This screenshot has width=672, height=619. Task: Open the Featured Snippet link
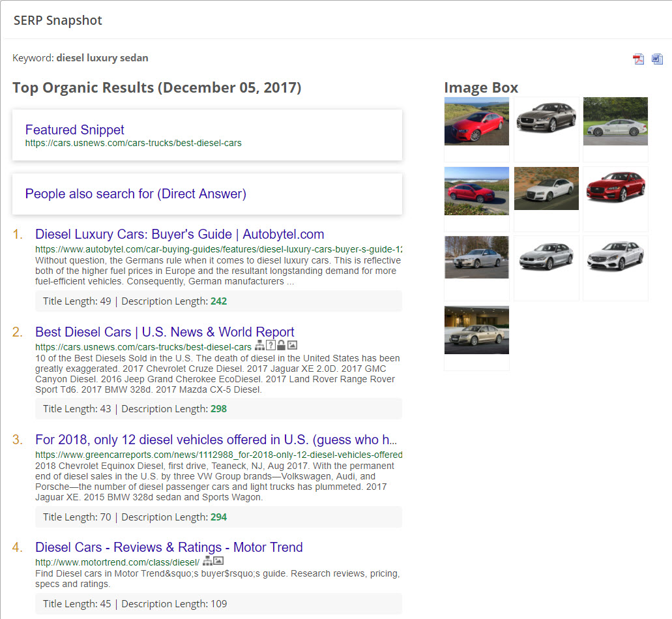tap(74, 130)
